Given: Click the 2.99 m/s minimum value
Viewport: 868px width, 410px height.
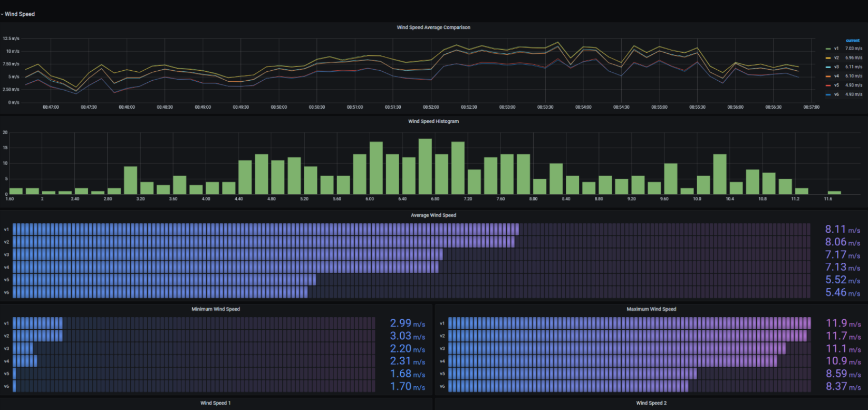Looking at the screenshot, I should 408,323.
